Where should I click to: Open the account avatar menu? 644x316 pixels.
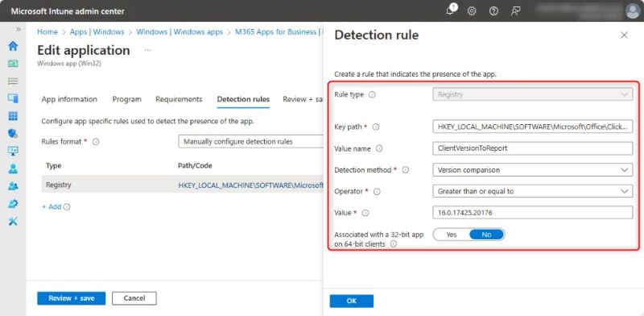pyautogui.click(x=633, y=11)
